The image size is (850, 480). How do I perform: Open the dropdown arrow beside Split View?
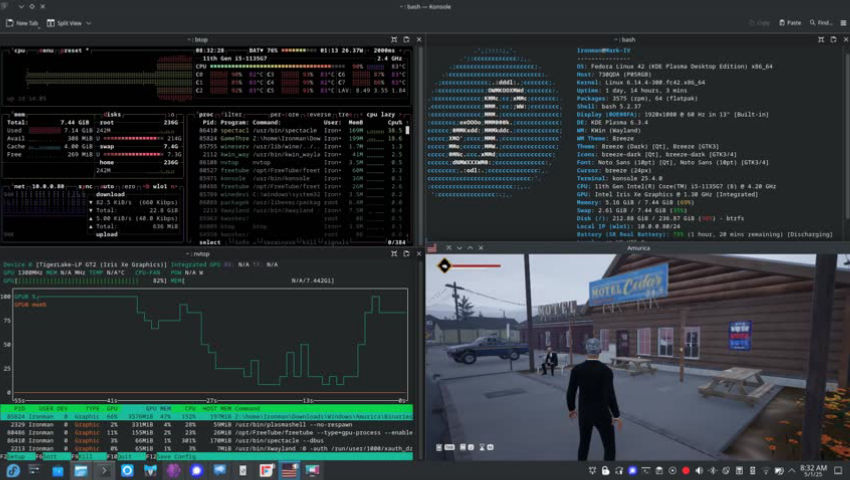click(89, 23)
